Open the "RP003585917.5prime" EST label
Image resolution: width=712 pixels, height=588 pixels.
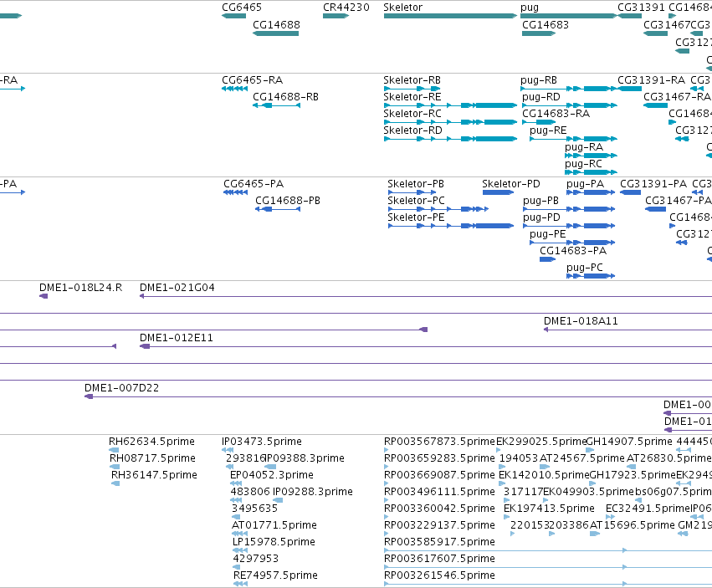pyautogui.click(x=439, y=543)
